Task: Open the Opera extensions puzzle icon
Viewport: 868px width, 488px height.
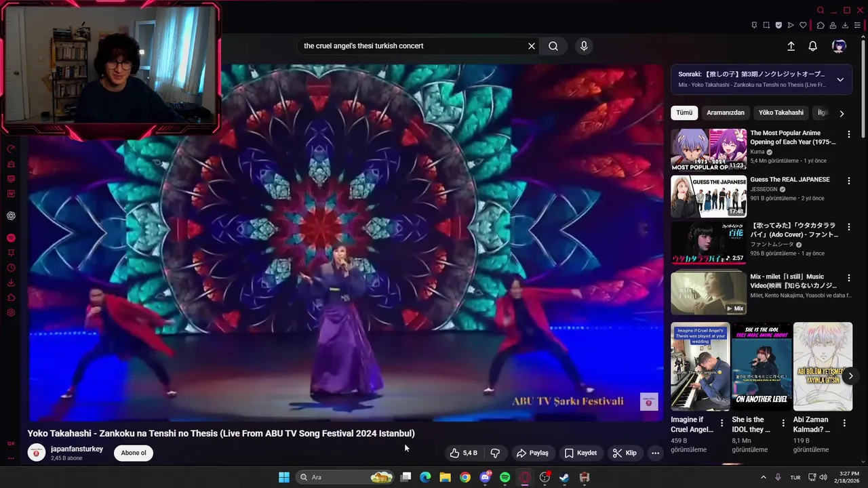Action: 821,25
